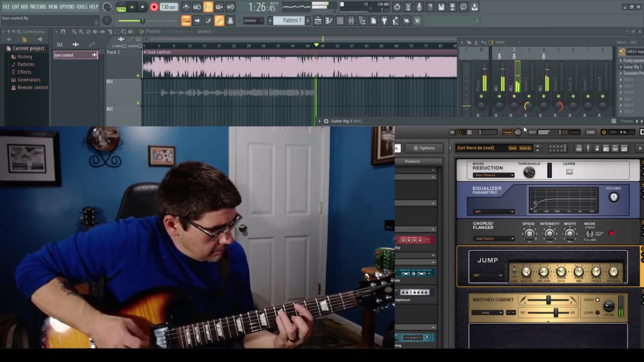Click the Noise Reduction THRESHOLD knob

[529, 172]
